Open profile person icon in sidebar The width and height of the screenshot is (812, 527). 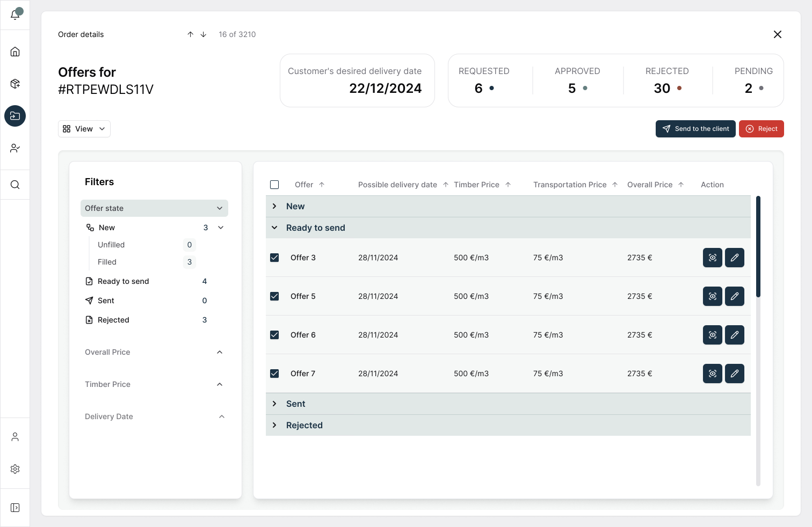pyautogui.click(x=15, y=437)
